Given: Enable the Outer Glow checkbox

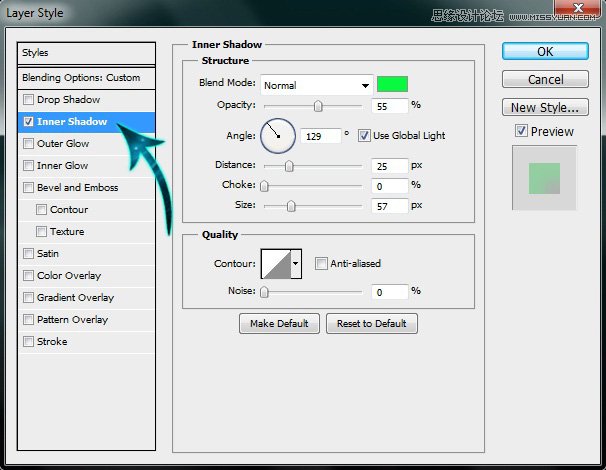Looking at the screenshot, I should pyautogui.click(x=28, y=143).
